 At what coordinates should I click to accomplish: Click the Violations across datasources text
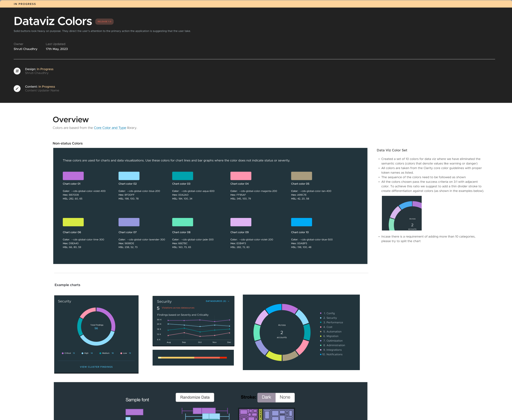point(178,308)
